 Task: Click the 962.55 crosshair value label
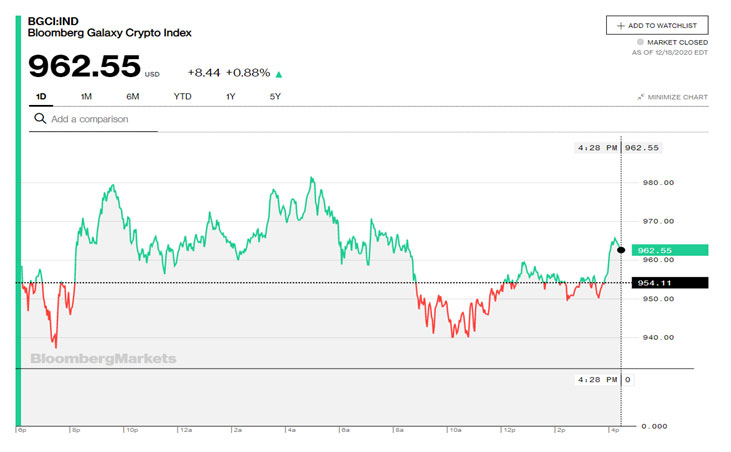point(642,148)
